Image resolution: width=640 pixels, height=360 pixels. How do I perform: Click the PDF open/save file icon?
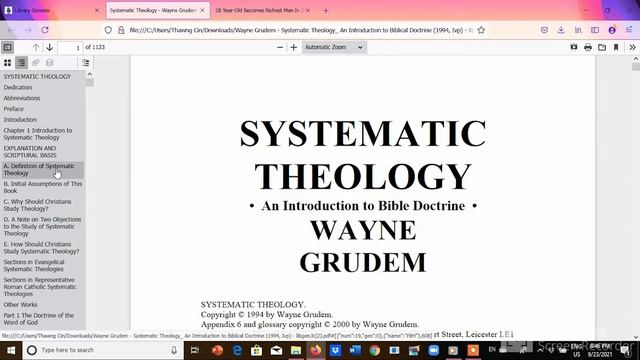coord(602,47)
